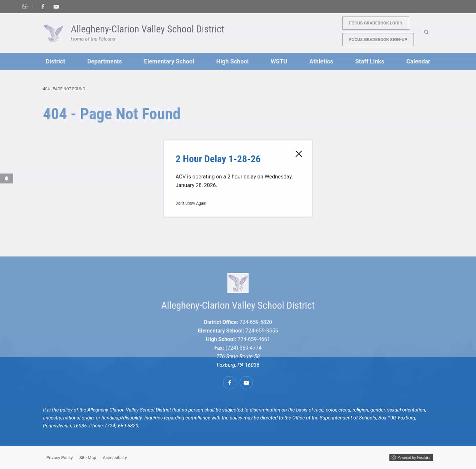Dismiss the 2 Hour Delay popup
Viewport: 476px width, 469px height.
298,154
